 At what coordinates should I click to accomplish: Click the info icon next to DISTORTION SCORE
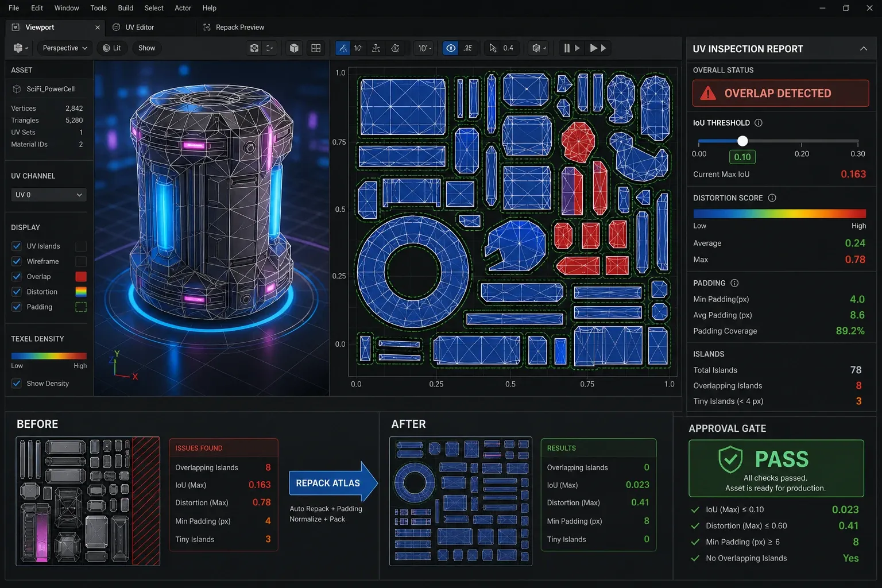[772, 198]
